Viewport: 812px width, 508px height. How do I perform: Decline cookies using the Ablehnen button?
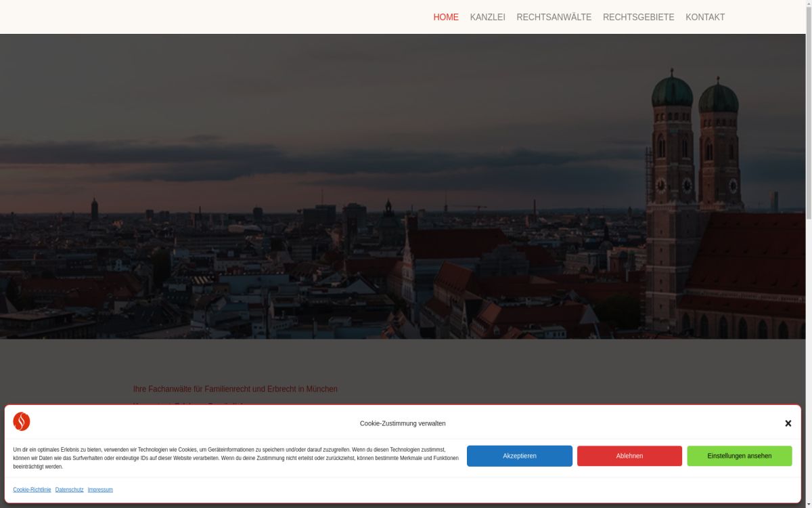tap(629, 456)
